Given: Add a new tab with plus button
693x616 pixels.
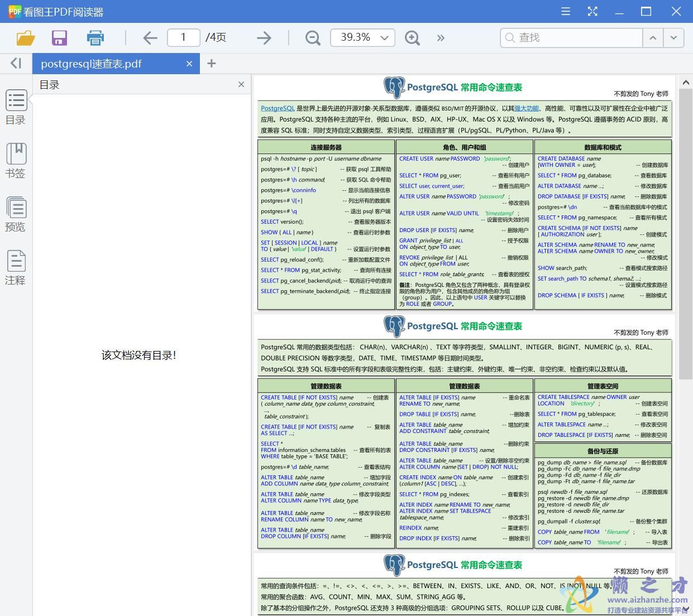Looking at the screenshot, I should click(211, 64).
